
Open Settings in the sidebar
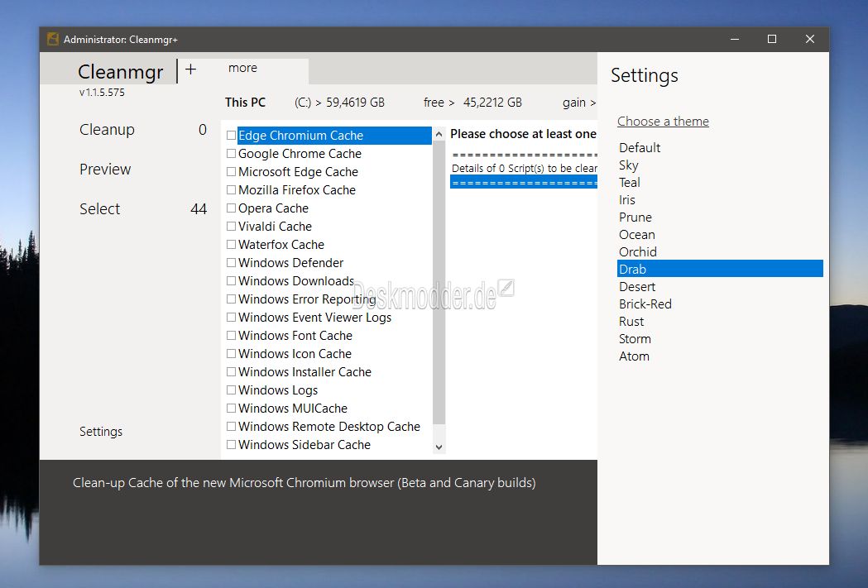tap(101, 432)
